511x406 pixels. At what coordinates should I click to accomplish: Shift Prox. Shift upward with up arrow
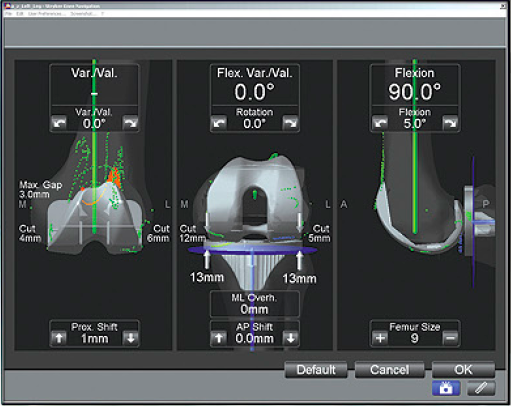point(59,338)
